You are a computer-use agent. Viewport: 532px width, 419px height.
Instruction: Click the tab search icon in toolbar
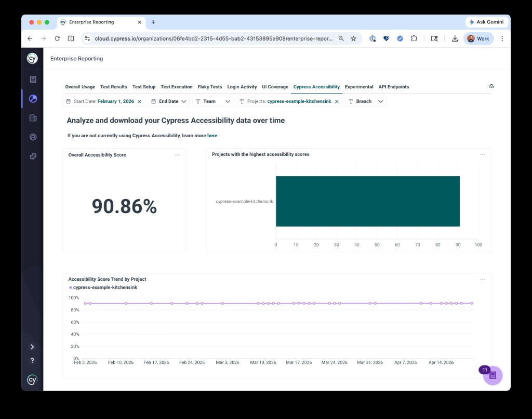434,38
